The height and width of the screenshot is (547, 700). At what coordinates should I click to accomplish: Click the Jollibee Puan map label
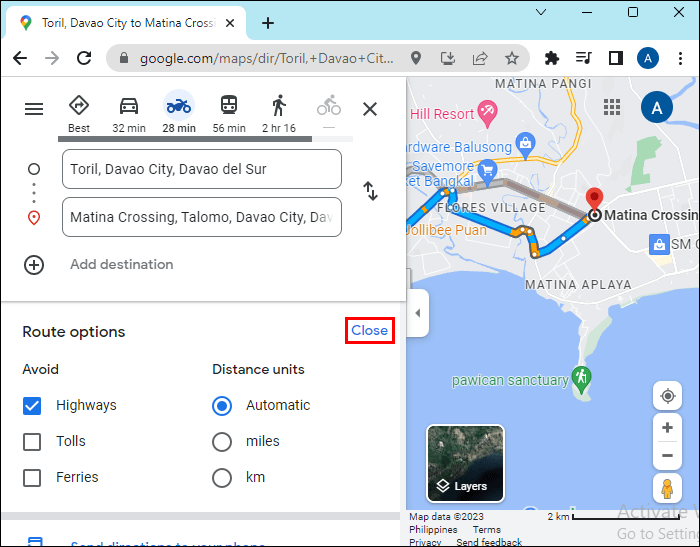(447, 230)
